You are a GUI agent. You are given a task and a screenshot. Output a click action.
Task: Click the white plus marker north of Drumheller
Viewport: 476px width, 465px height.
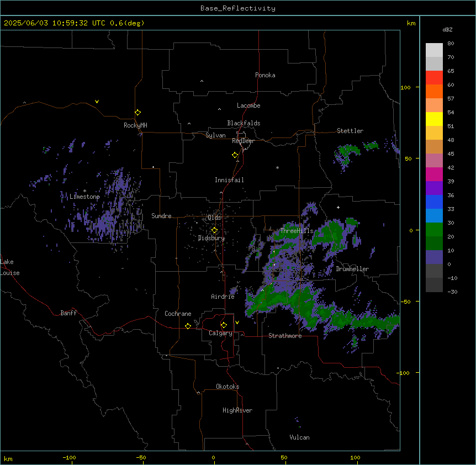pos(338,207)
